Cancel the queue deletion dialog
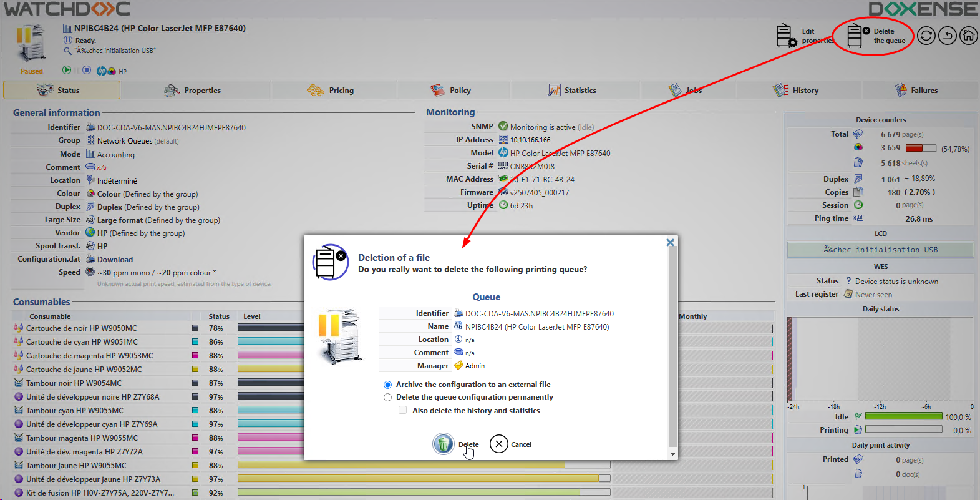980x500 pixels. [x=511, y=444]
